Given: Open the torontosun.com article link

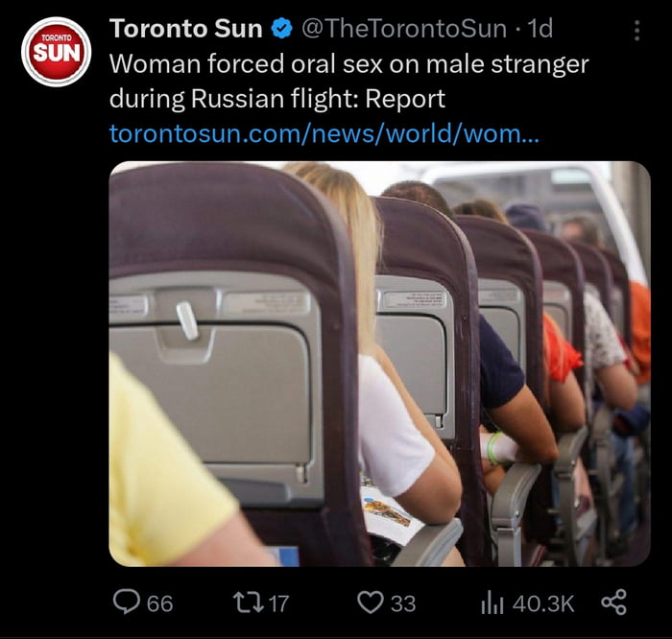Looking at the screenshot, I should (324, 133).
